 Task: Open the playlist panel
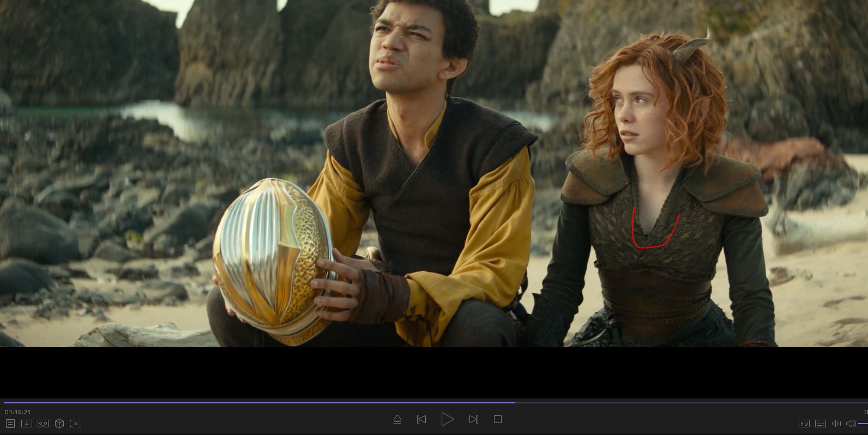click(x=10, y=424)
